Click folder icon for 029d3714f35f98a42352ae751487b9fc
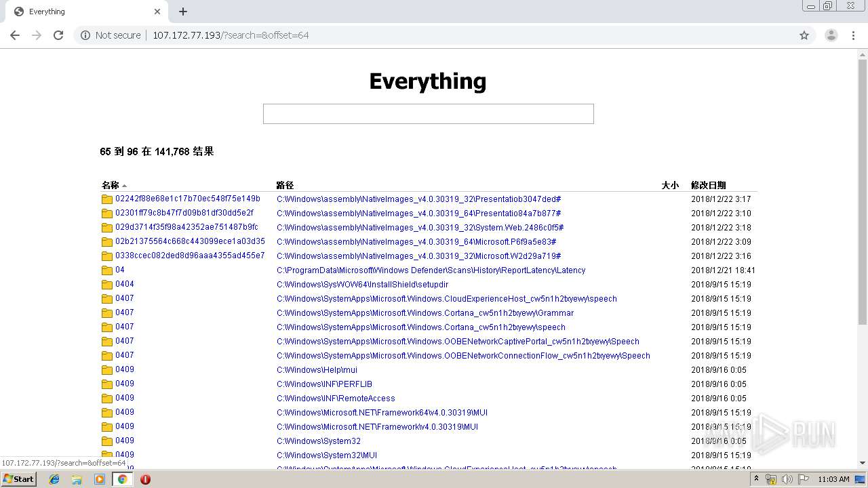 pos(107,228)
